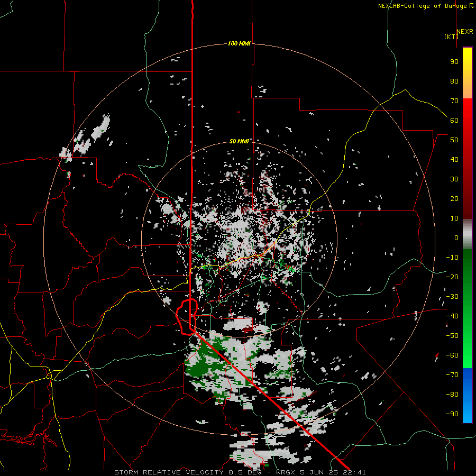Select the 90 value on the velocity scale
The width and height of the screenshot is (476, 476).
[454, 62]
